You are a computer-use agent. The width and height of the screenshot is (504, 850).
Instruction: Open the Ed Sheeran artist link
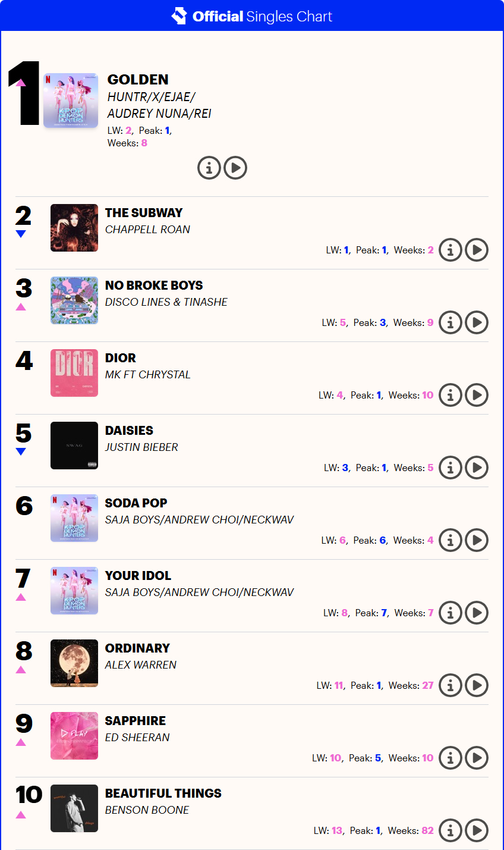coord(137,738)
